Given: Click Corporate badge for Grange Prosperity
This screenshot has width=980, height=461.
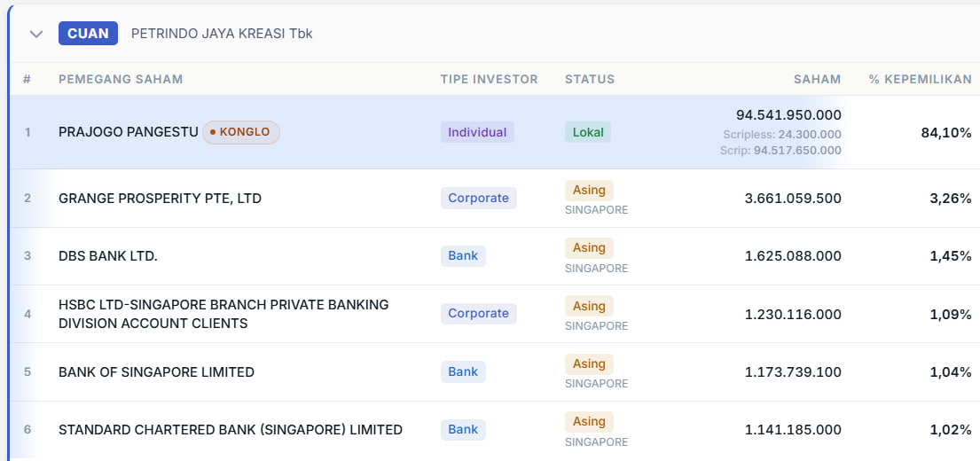Looking at the screenshot, I should 478,198.
